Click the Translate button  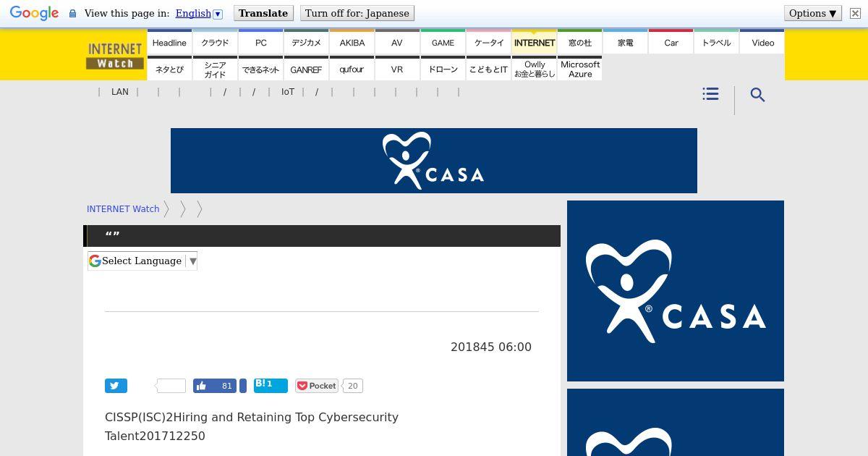point(263,13)
